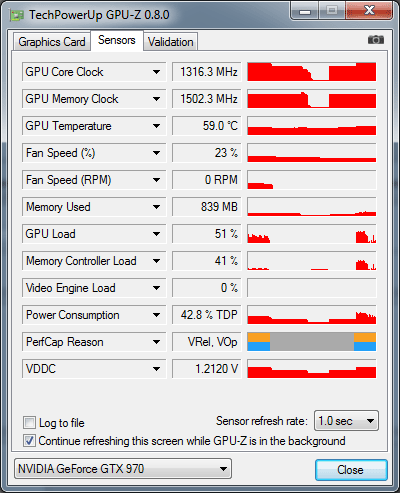Image resolution: width=400 pixels, height=493 pixels.
Task: Open the PerfCap Reason dropdown
Action: [x=156, y=342]
